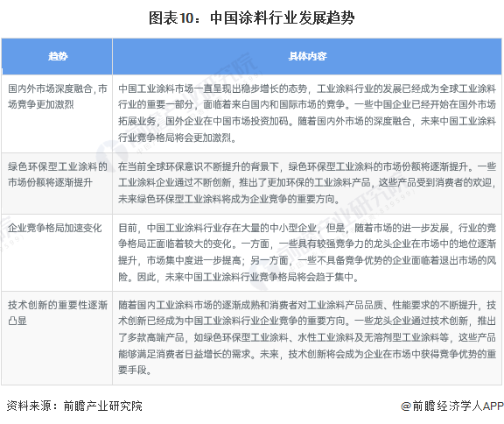
Task: Select the 趋势 column header
Action: point(57,56)
